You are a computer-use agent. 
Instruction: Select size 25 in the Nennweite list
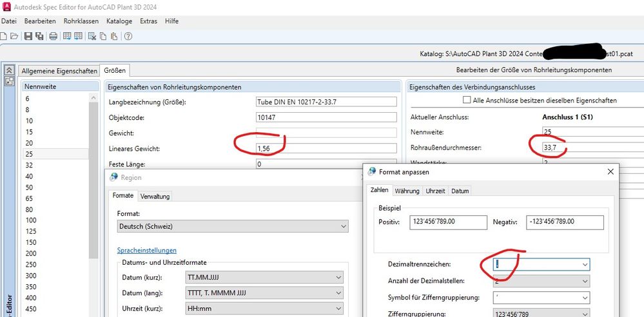coord(55,154)
